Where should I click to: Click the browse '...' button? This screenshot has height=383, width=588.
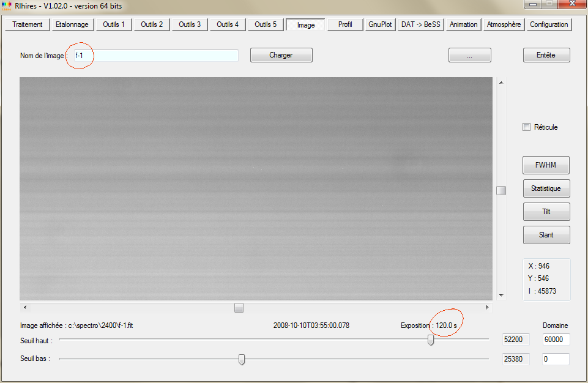pyautogui.click(x=469, y=55)
